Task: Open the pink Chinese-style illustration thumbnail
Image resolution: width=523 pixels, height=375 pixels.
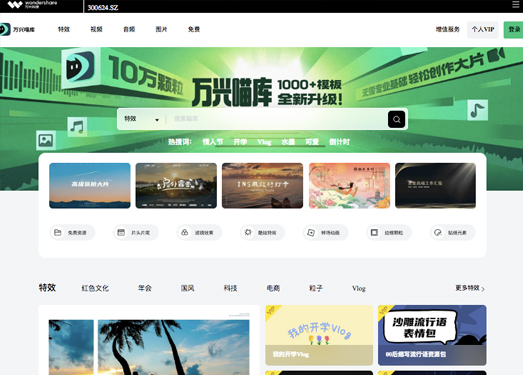Action: pos(349,185)
